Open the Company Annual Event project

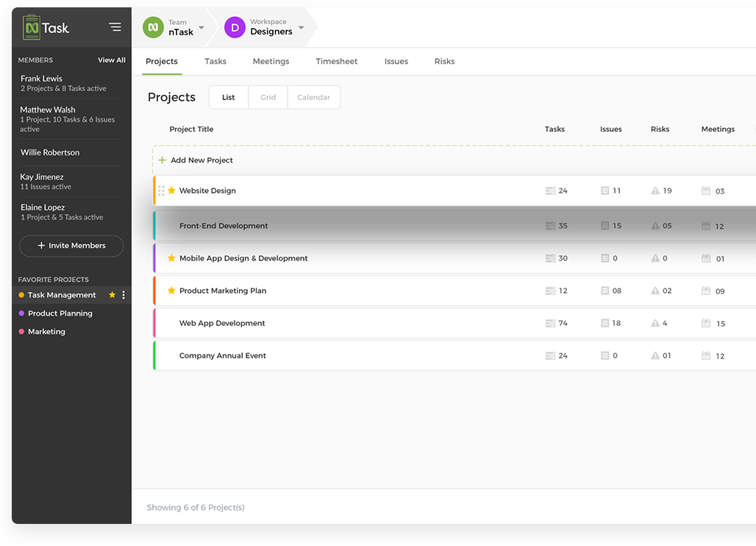pos(222,355)
